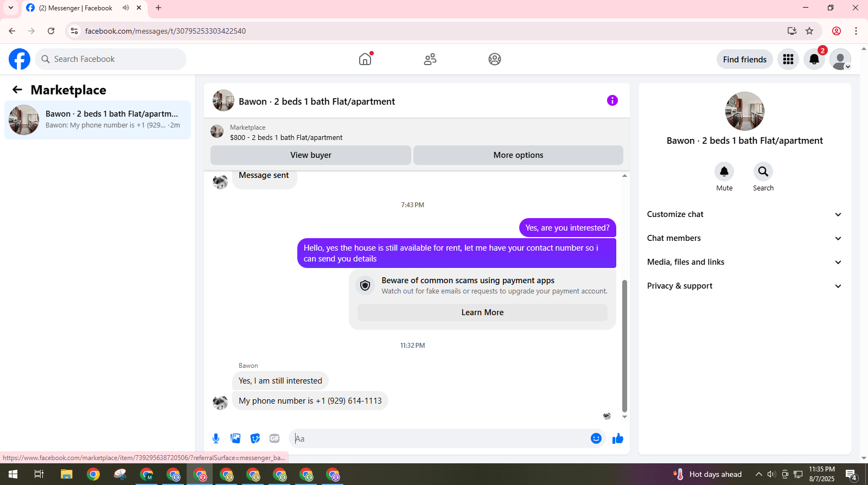Mute this conversation
The height and width of the screenshot is (485, 868).
[x=724, y=171]
